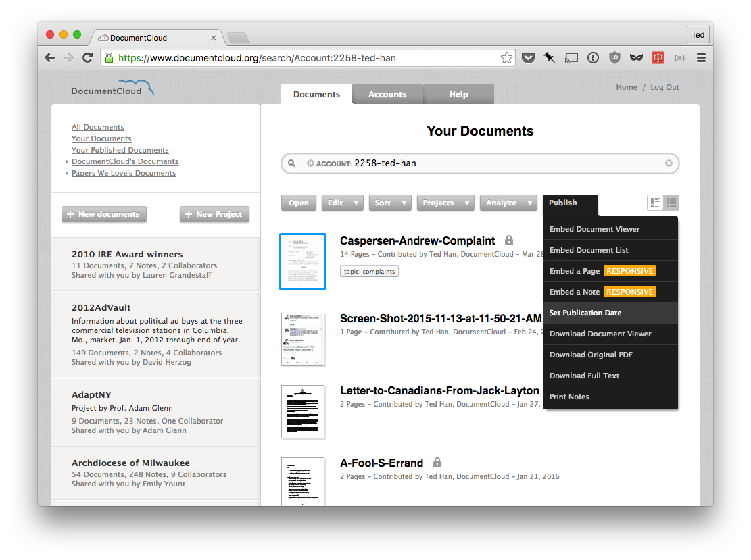
Task: Choose Embed a Note option
Action: pos(610,292)
